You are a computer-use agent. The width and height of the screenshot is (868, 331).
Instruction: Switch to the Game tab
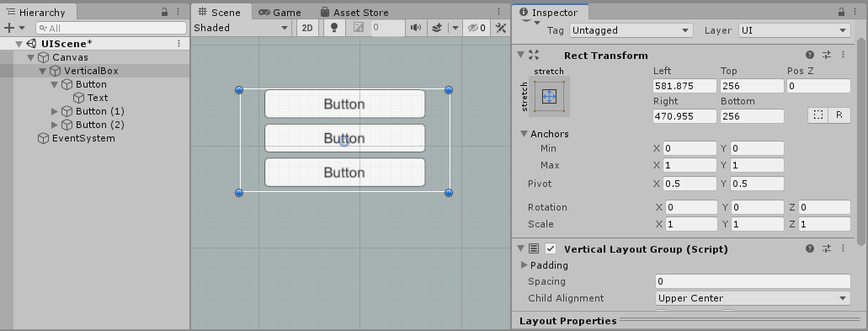click(x=280, y=12)
